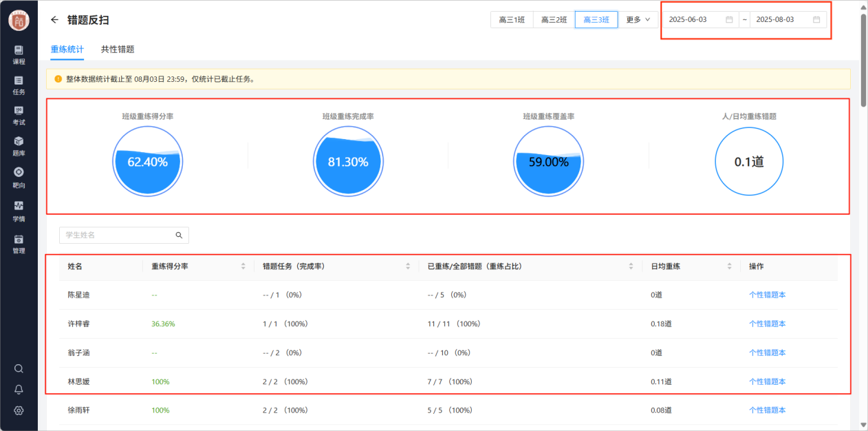Screen dimensions: 868x431
Task: Open the 课程 sidebar section
Action: click(x=19, y=54)
